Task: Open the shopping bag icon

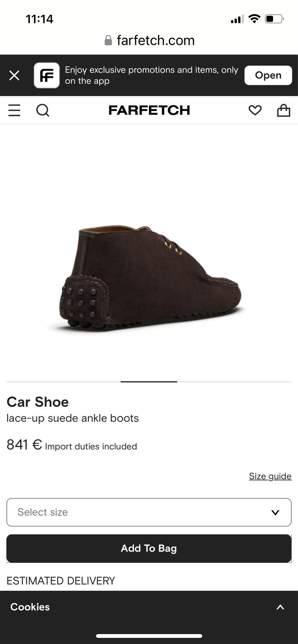Action: pyautogui.click(x=283, y=110)
